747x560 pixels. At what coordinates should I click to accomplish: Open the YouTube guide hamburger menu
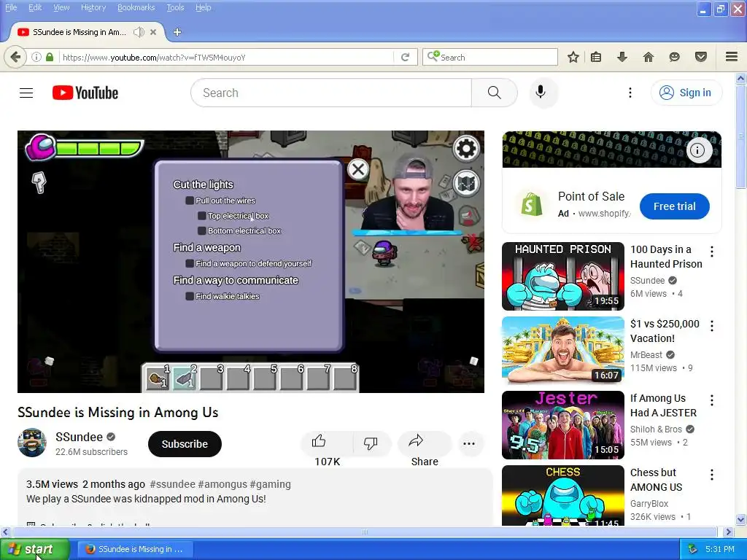pos(26,93)
